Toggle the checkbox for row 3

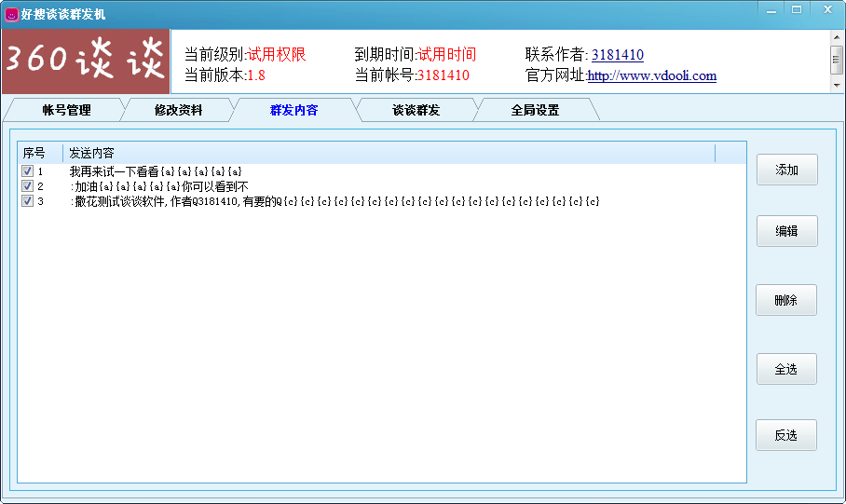[28, 200]
